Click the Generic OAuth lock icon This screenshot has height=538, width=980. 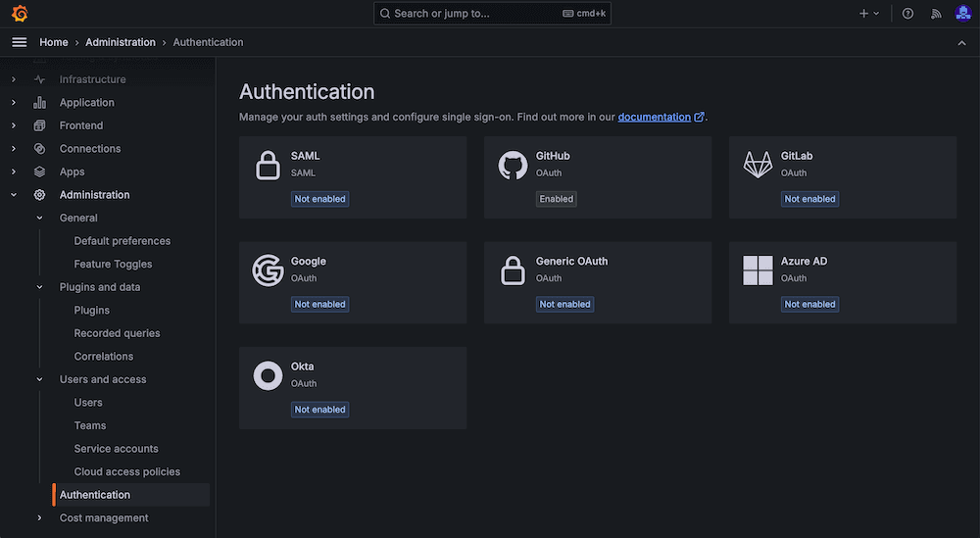[513, 270]
